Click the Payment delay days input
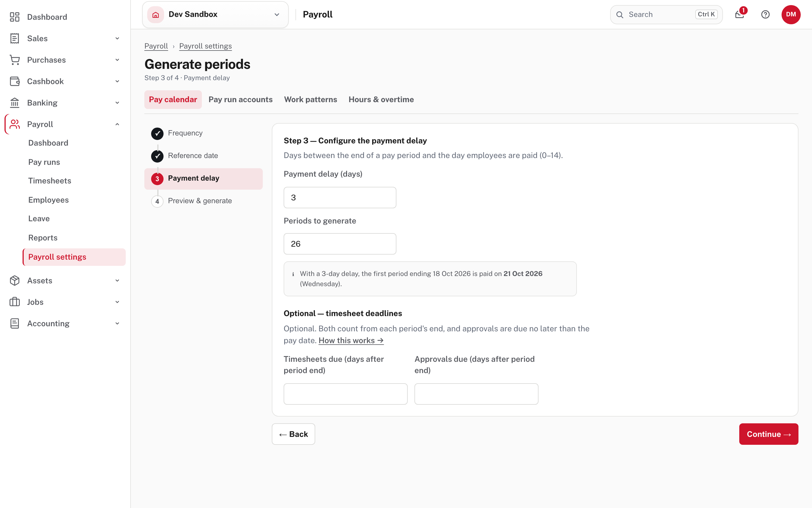Viewport: 812px width, 508px height. [x=340, y=198]
